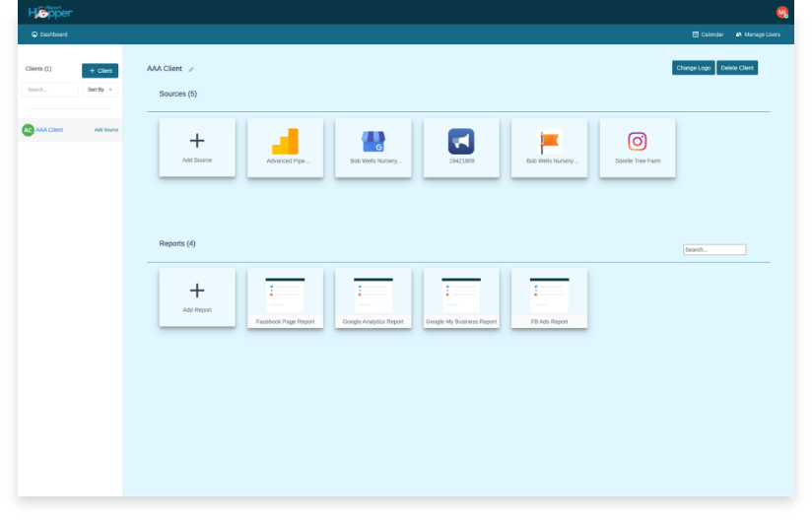812x520 pixels.
Task: Open the Google Analytics source tile
Action: point(285,147)
